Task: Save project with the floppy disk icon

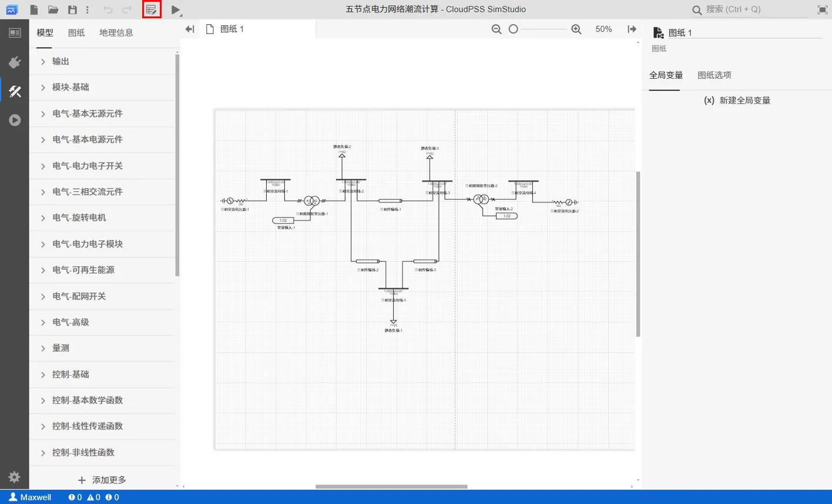Action: pyautogui.click(x=72, y=9)
